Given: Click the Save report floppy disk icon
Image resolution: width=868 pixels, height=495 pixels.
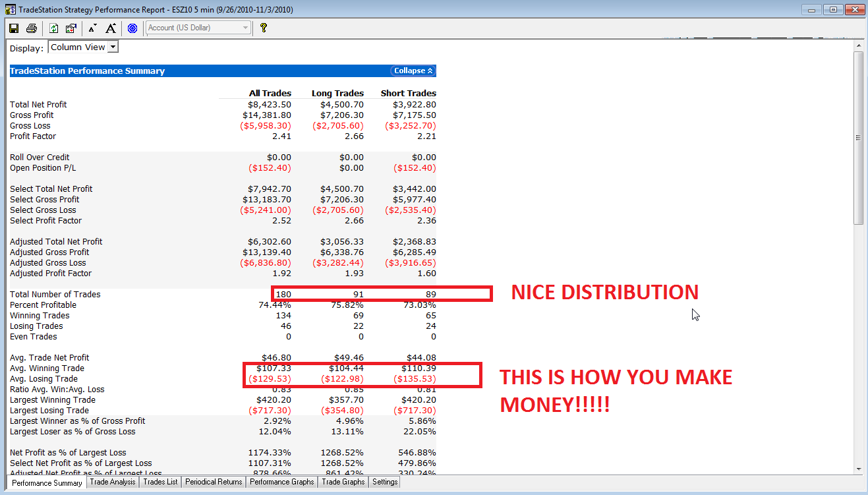Looking at the screenshot, I should [x=13, y=28].
